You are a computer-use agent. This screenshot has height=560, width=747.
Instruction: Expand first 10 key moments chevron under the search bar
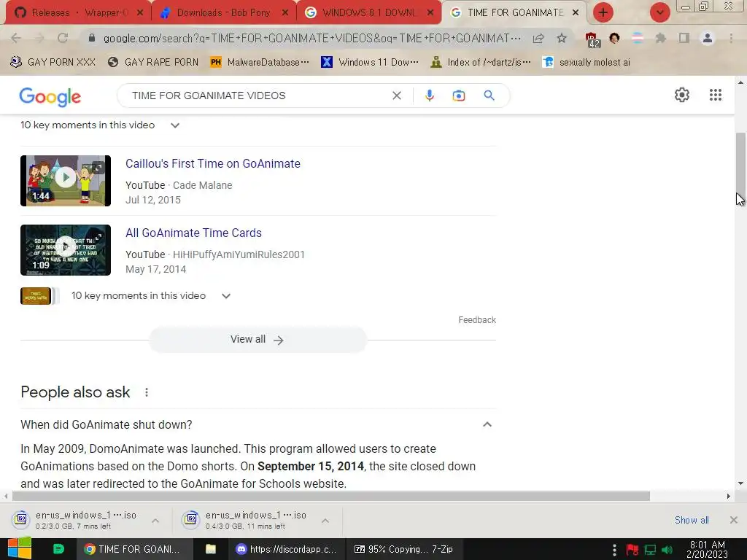click(x=175, y=125)
